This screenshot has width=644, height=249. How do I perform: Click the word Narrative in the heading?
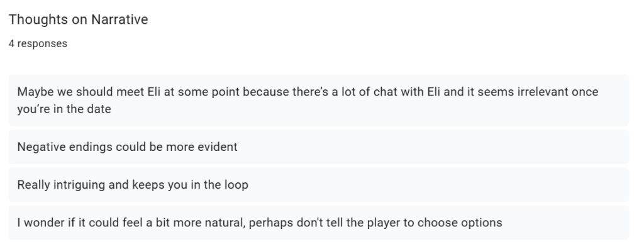(x=119, y=19)
